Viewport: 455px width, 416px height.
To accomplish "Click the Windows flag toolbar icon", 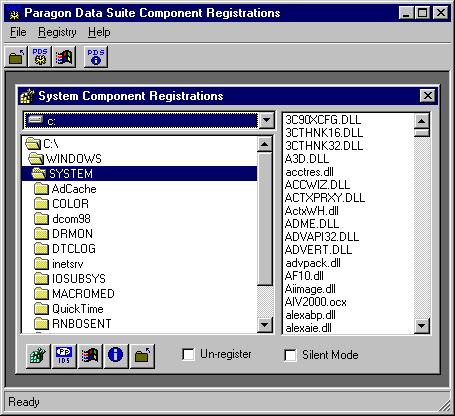I will click(64, 57).
